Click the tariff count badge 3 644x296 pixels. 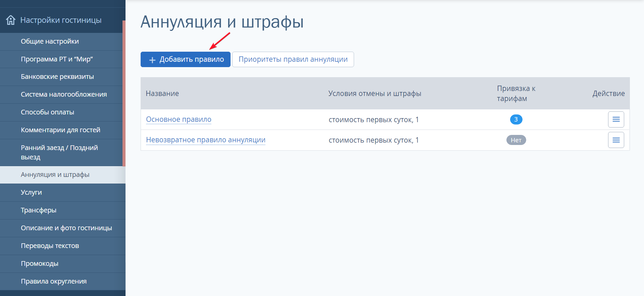[516, 119]
